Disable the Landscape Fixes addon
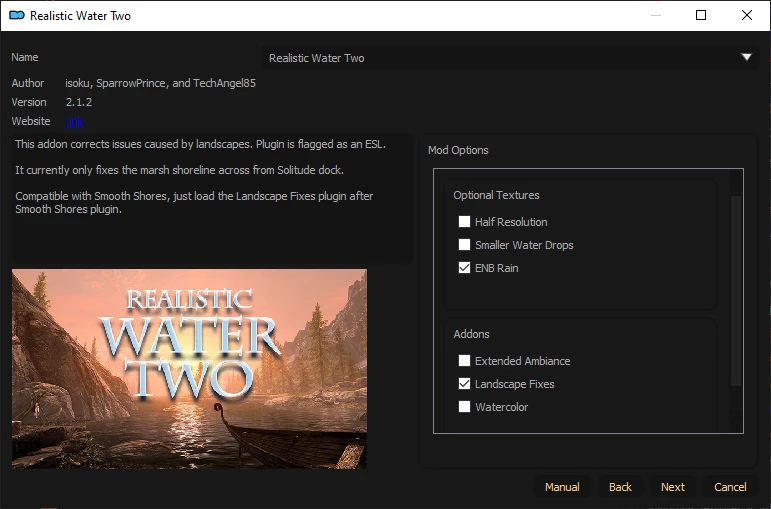771x509 pixels. tap(464, 384)
